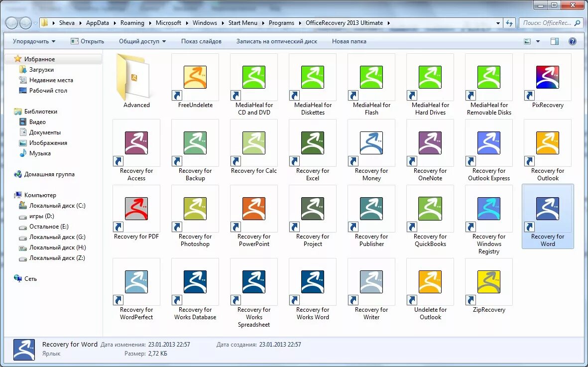Image resolution: width=588 pixels, height=367 pixels.
Task: Select Recovery for Excel shortcut
Action: (313, 150)
